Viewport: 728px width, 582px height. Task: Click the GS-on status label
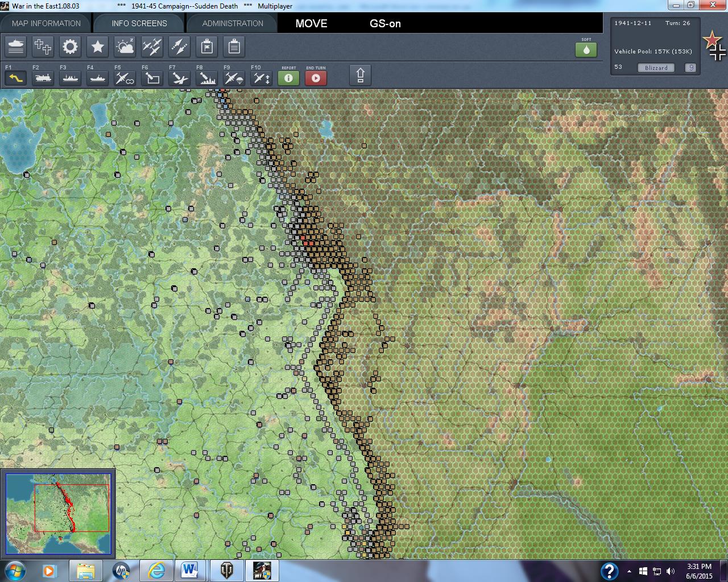385,23
